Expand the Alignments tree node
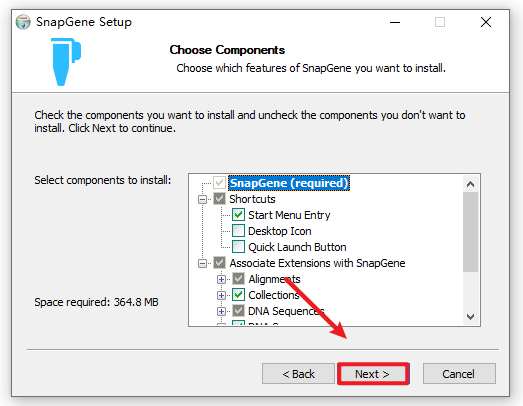This screenshot has width=523, height=406. (x=221, y=279)
